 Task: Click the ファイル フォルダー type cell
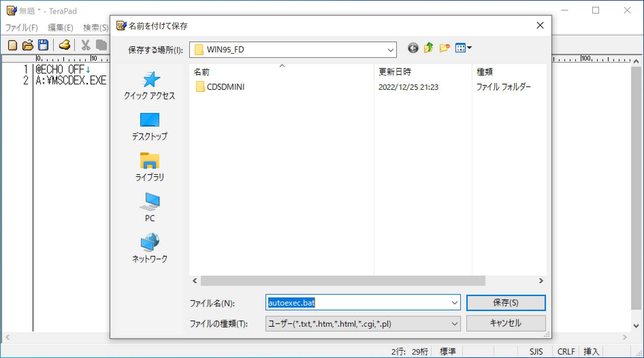[x=503, y=87]
